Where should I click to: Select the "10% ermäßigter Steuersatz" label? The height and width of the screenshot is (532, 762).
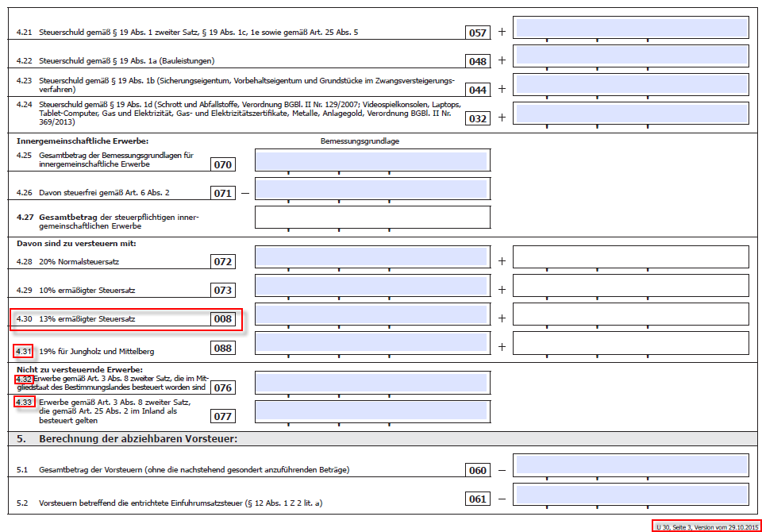pos(87,291)
